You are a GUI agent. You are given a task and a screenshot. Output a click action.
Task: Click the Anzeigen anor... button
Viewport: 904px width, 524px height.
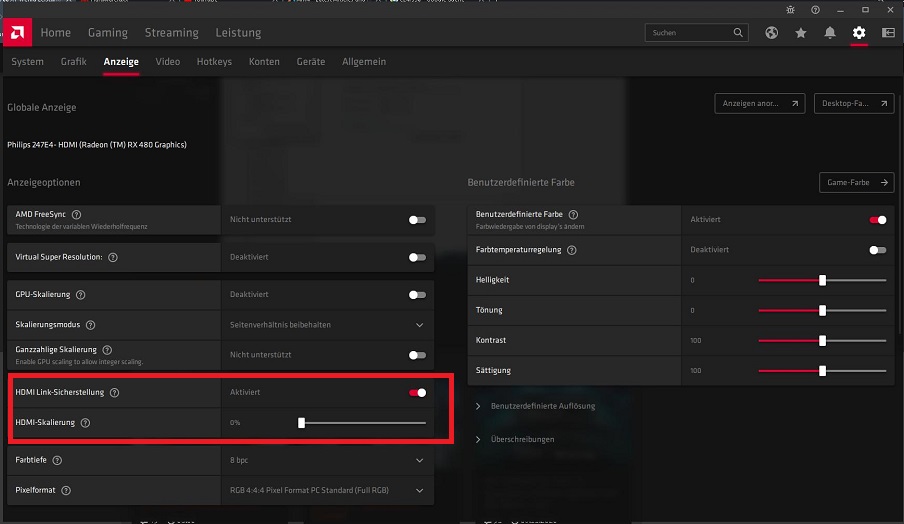tap(760, 104)
